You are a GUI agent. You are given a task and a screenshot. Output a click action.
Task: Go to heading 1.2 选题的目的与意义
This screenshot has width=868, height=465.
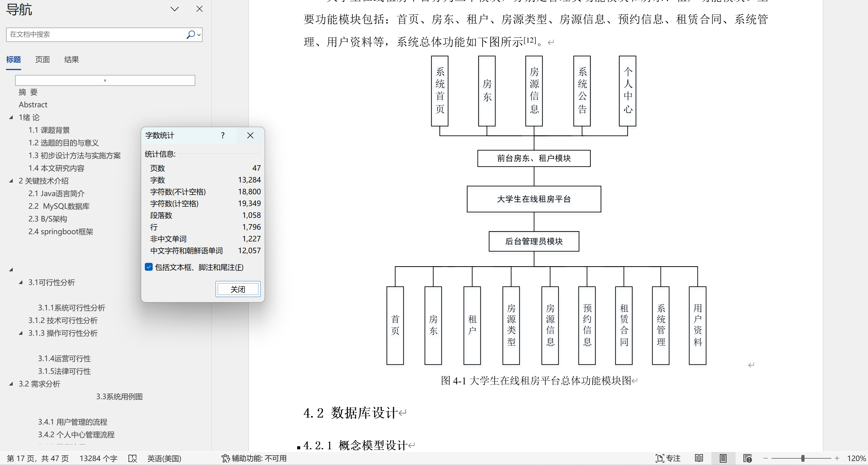(x=64, y=143)
